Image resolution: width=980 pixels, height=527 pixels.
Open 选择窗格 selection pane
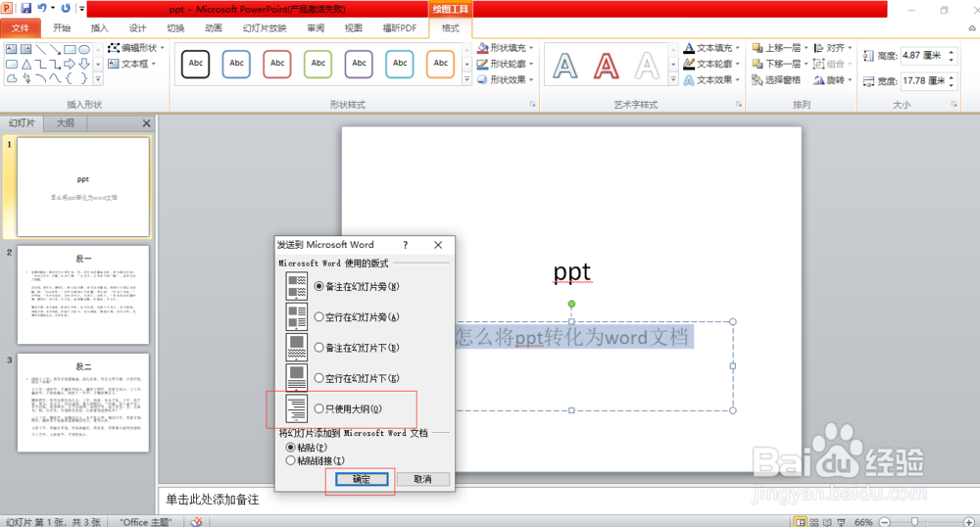tap(776, 80)
